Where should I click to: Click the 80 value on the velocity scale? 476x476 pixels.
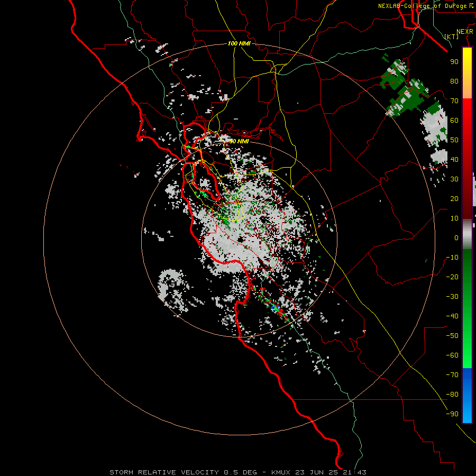point(454,81)
